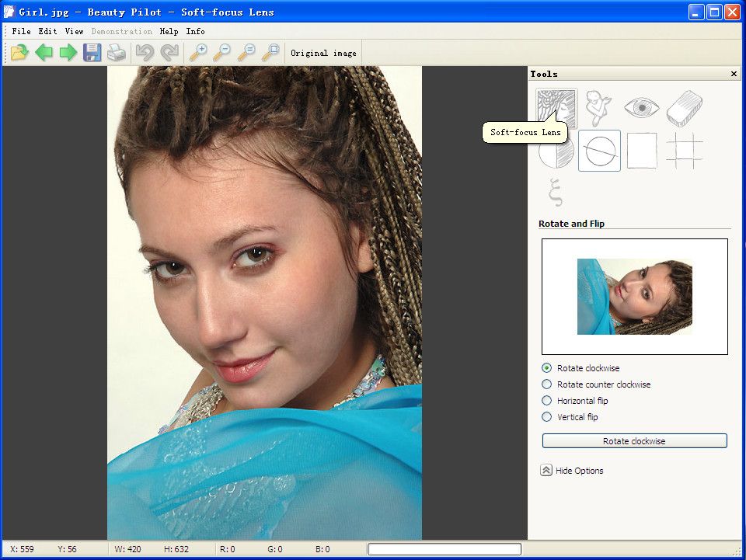Open the View menu

[74, 32]
